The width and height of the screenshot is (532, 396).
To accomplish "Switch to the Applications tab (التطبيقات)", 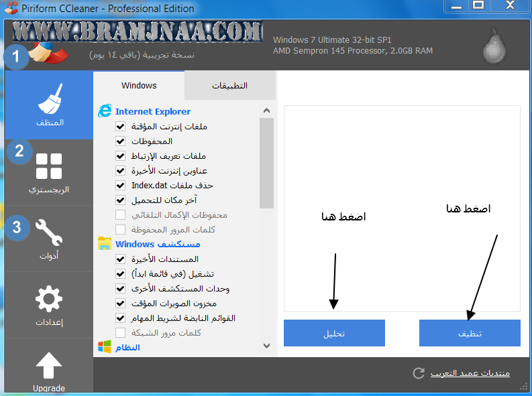I will tap(230, 86).
